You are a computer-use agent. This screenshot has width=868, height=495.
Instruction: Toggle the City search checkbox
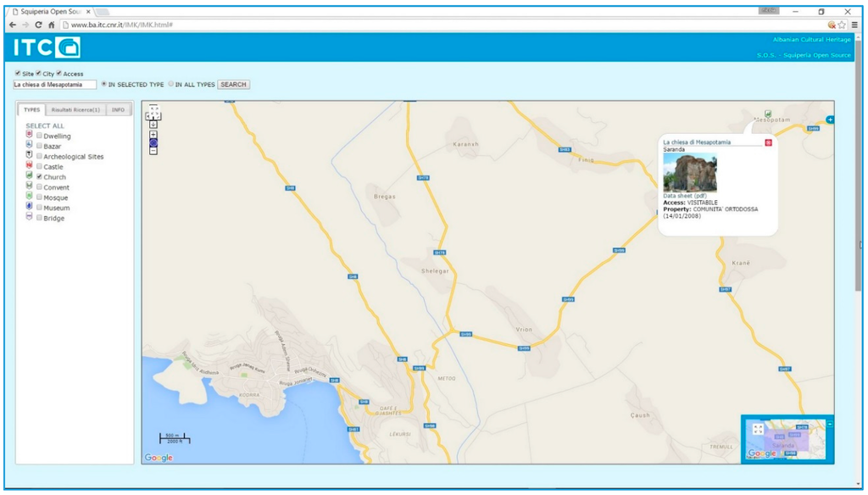coord(38,74)
